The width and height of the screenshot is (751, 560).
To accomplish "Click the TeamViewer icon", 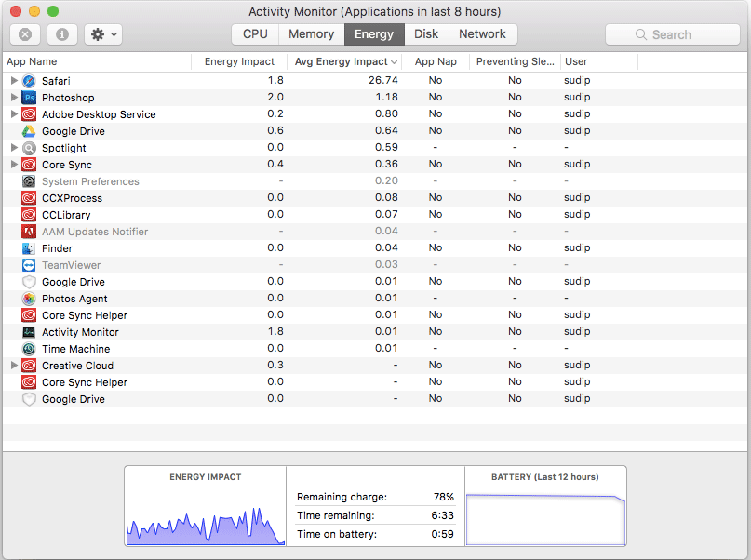I will point(29,265).
